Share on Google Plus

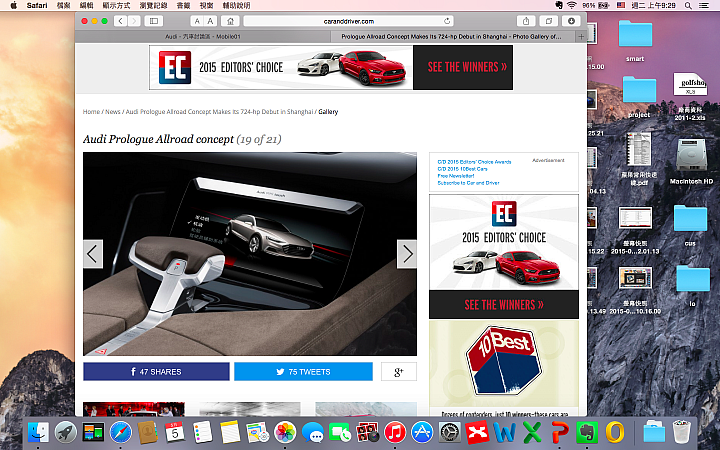[399, 371]
